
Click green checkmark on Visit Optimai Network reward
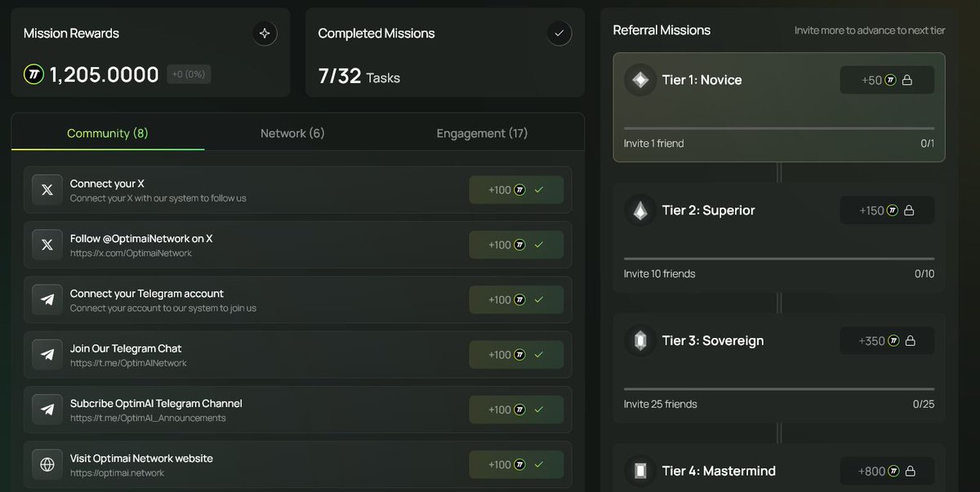tap(539, 465)
